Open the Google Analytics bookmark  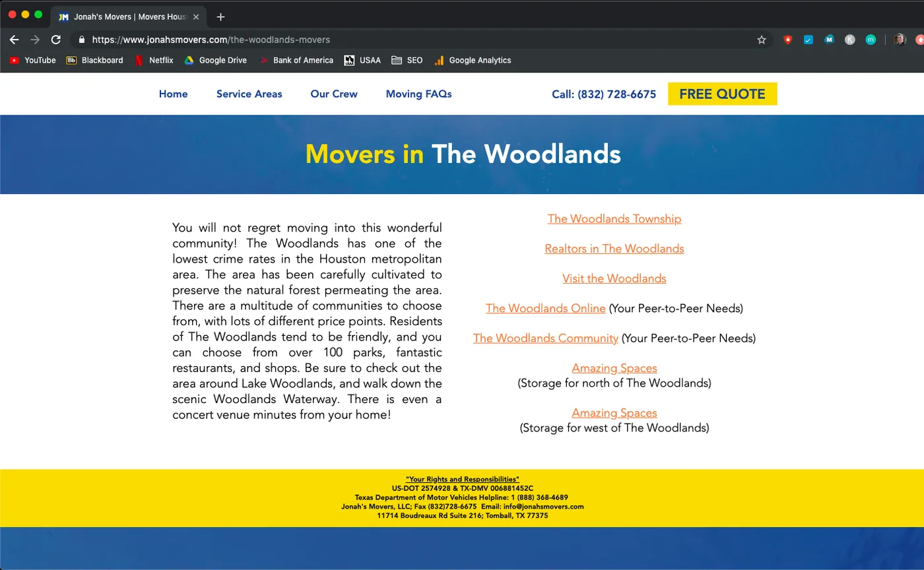point(473,60)
